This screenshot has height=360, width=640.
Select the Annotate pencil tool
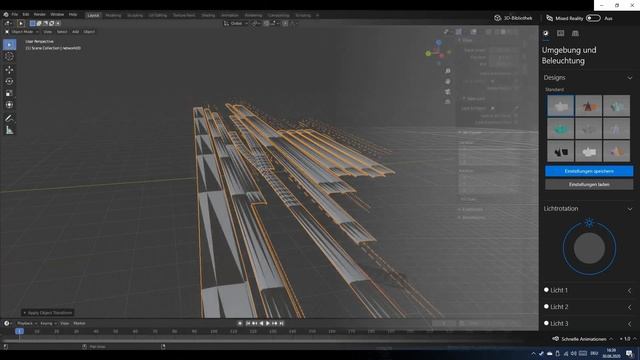point(9,118)
